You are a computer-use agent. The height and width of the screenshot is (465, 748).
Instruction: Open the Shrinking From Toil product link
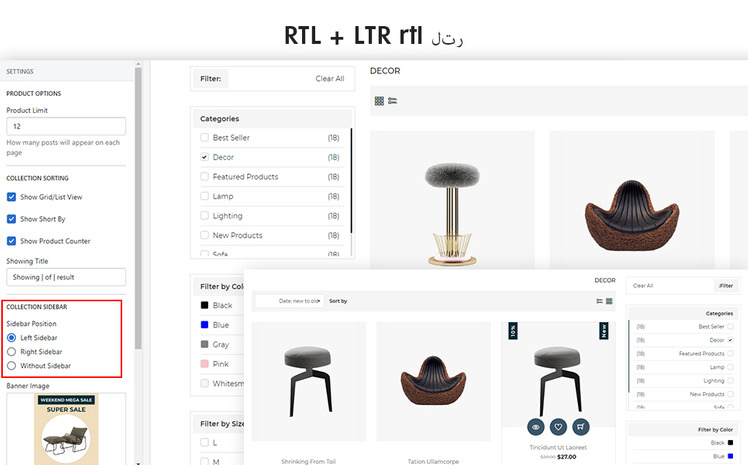tap(309, 461)
